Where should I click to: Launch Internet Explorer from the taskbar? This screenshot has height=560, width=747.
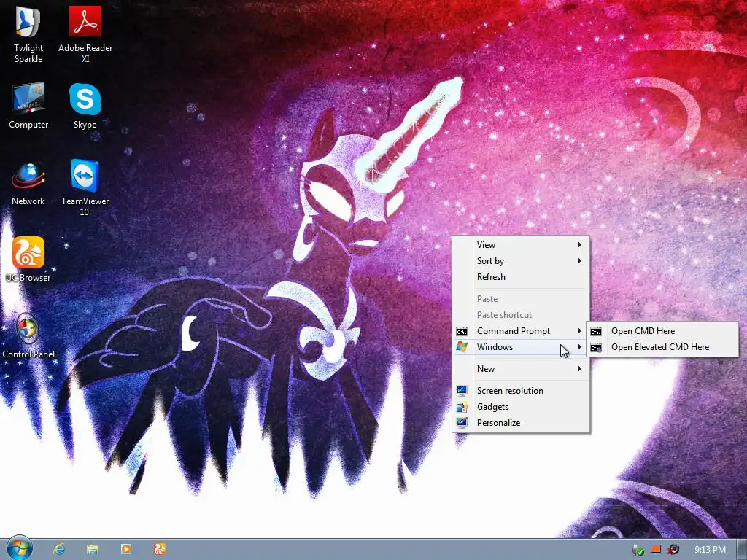[59, 549]
